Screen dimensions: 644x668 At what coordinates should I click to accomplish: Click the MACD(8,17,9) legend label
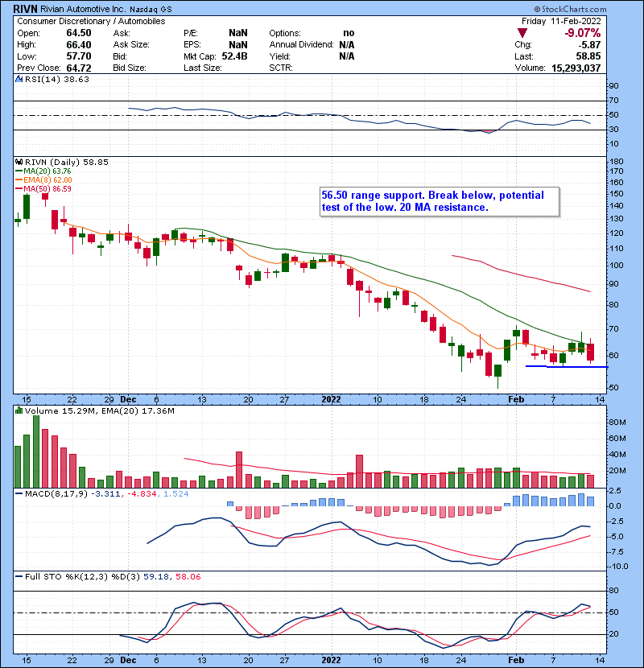tap(56, 494)
